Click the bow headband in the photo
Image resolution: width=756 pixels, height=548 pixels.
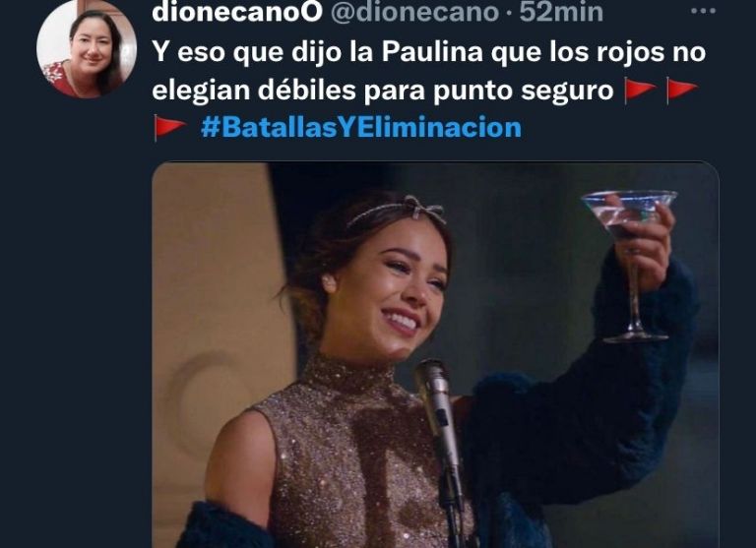tap(397, 211)
